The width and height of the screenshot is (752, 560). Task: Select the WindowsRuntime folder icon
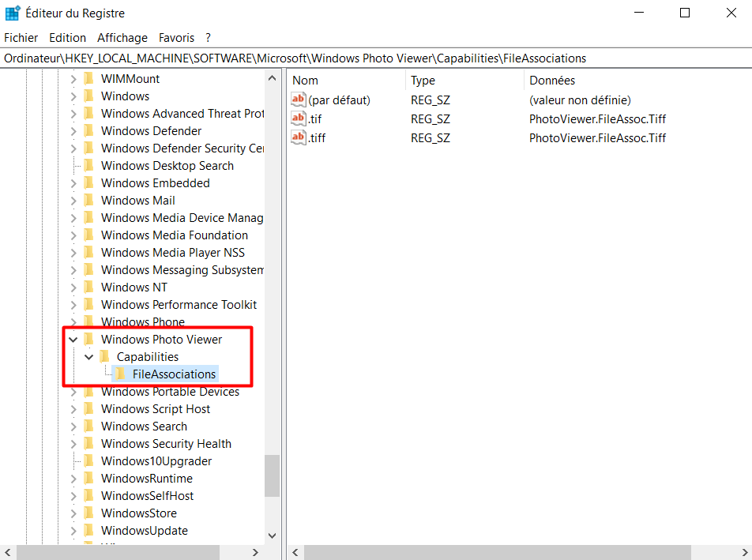(88, 478)
